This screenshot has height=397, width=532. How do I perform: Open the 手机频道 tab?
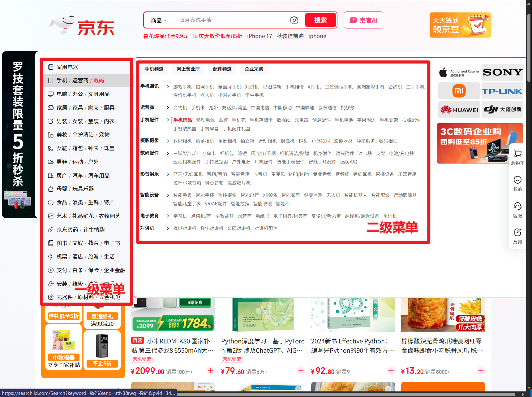[154, 69]
